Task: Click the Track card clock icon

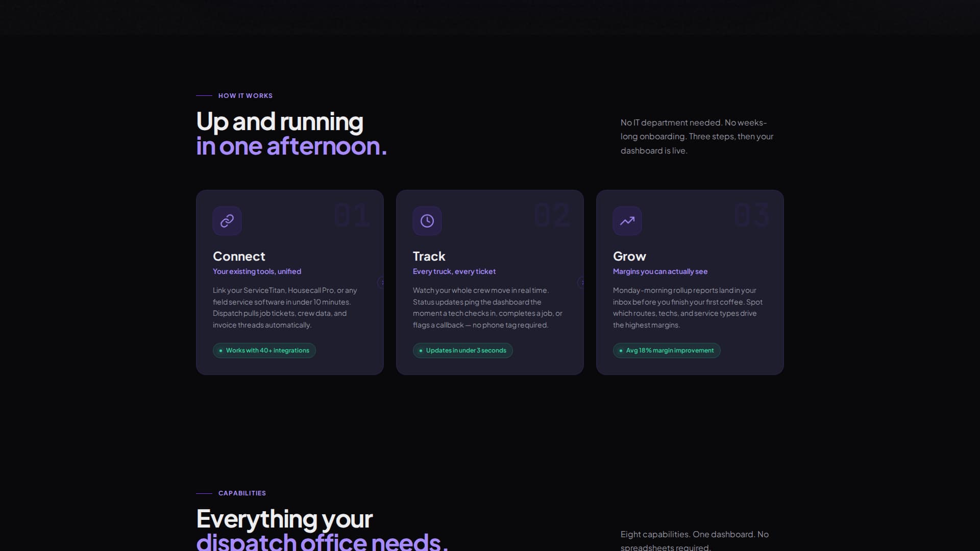Action: click(427, 221)
